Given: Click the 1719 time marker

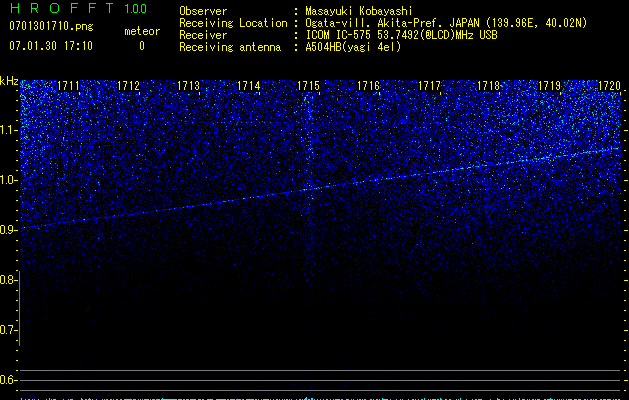Looking at the screenshot, I should point(549,86).
